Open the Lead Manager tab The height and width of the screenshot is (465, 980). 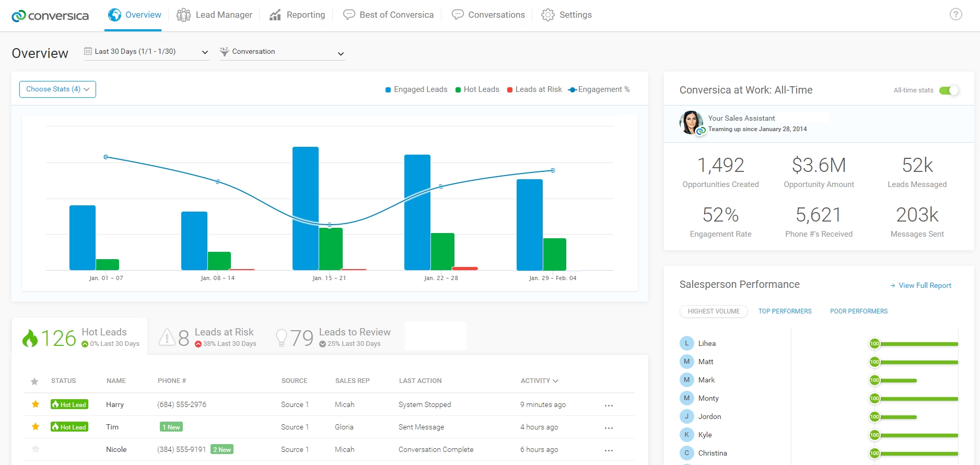tap(214, 15)
